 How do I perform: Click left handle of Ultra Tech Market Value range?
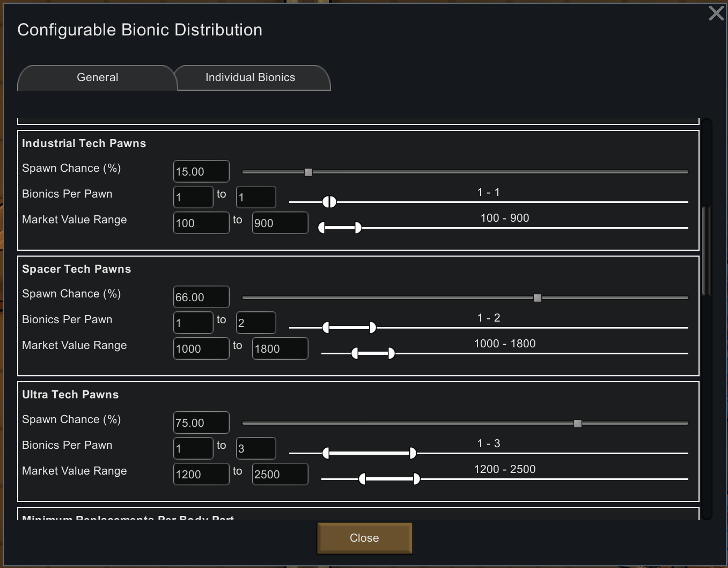pyautogui.click(x=362, y=479)
